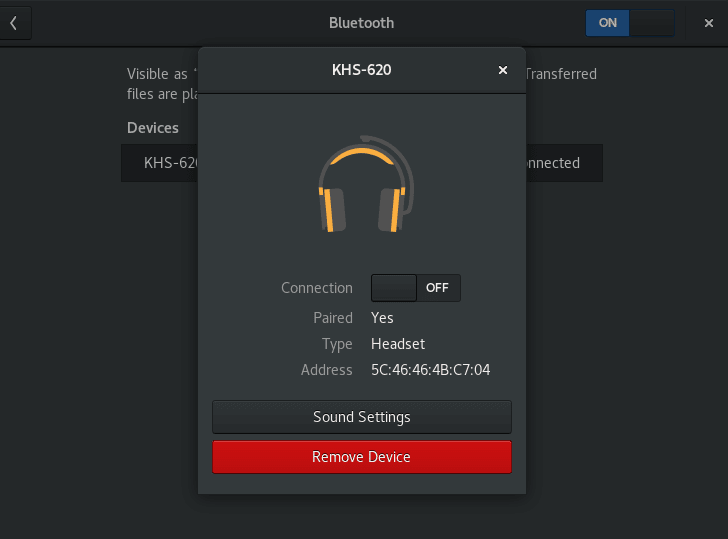
Task: Click the Connection label
Action: click(317, 288)
